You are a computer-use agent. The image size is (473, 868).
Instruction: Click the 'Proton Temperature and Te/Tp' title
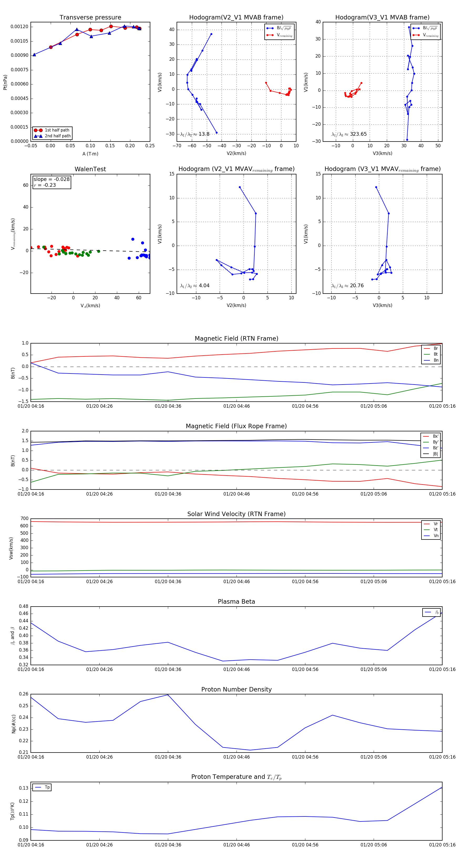(x=236, y=777)
